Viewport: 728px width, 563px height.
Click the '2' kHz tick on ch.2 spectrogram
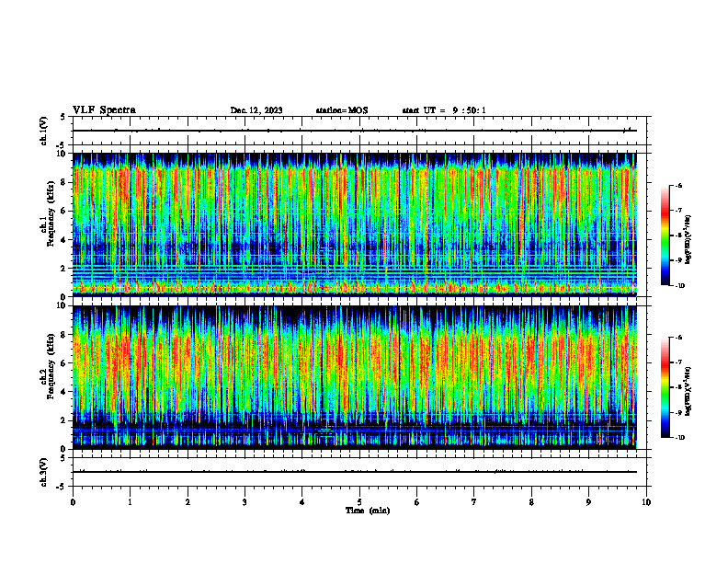(64, 420)
